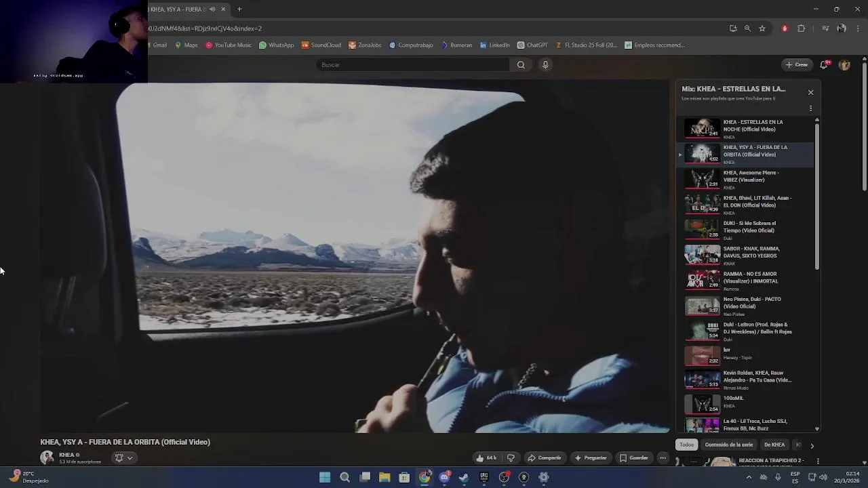Start voice search with the microphone icon

545,65
